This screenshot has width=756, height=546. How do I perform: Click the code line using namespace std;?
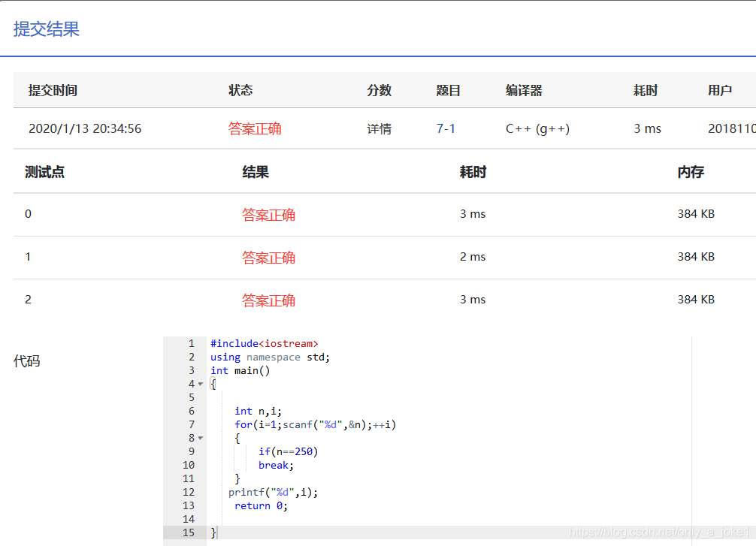[270, 357]
